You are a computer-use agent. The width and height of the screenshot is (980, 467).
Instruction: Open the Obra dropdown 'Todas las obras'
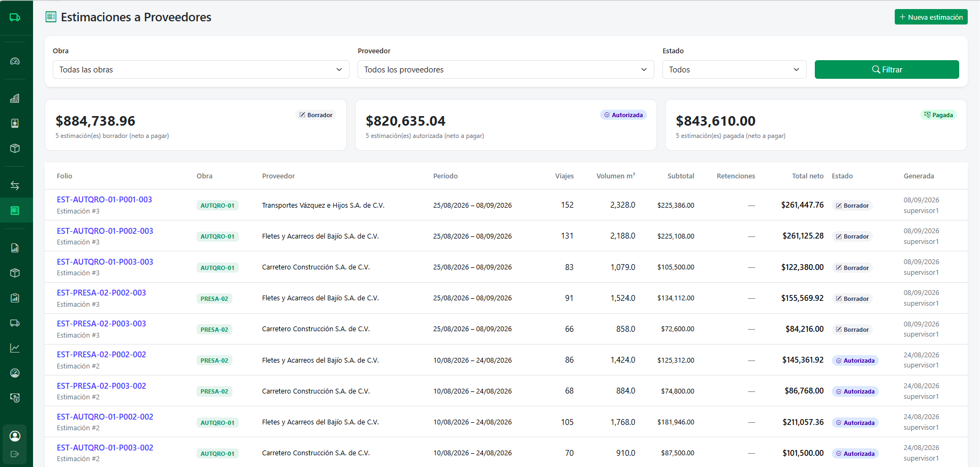coord(201,70)
